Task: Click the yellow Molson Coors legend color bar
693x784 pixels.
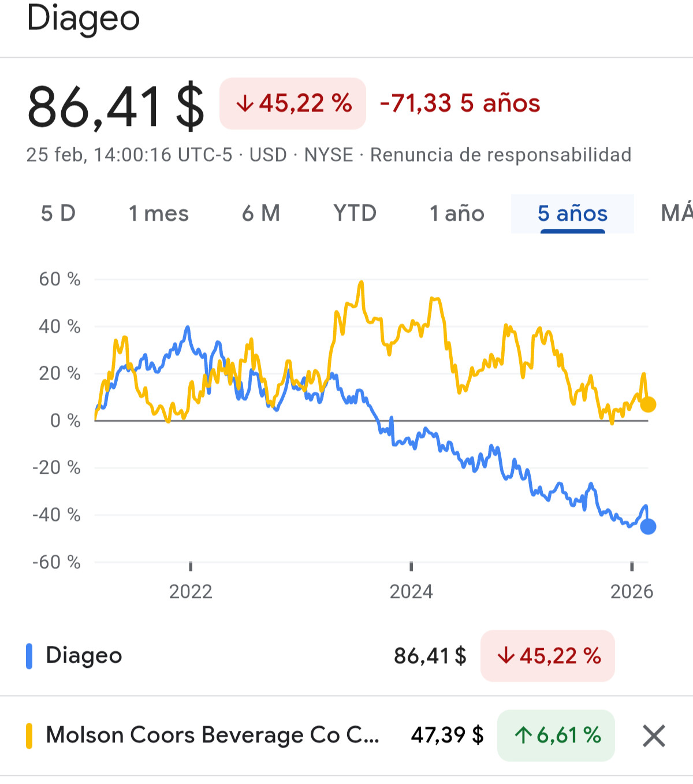Action: [29, 736]
